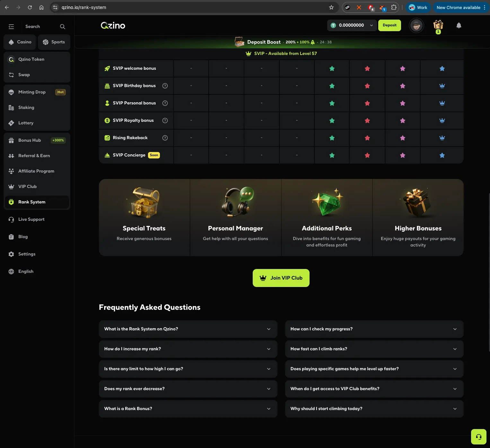
Task: Open Blog in sidebar
Action: coord(37,237)
